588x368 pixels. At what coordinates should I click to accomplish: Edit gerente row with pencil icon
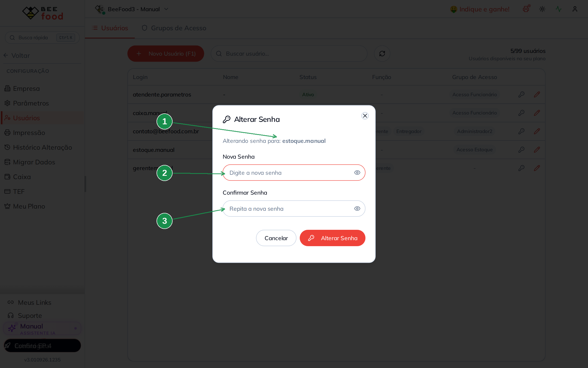pyautogui.click(x=537, y=168)
